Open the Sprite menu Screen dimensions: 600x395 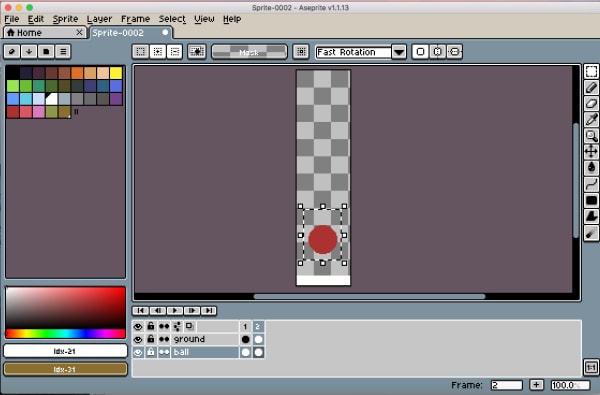coord(65,19)
